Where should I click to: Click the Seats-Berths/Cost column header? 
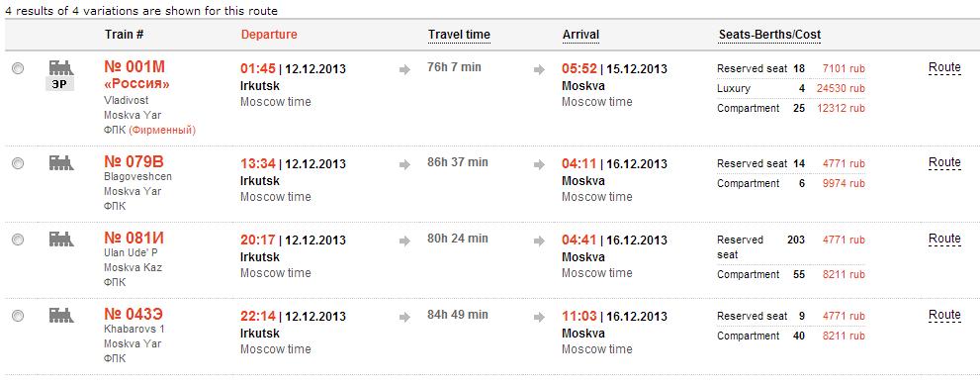770,35
